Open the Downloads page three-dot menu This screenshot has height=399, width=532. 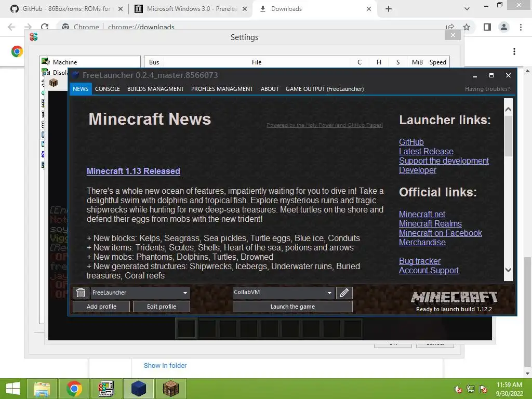514,51
